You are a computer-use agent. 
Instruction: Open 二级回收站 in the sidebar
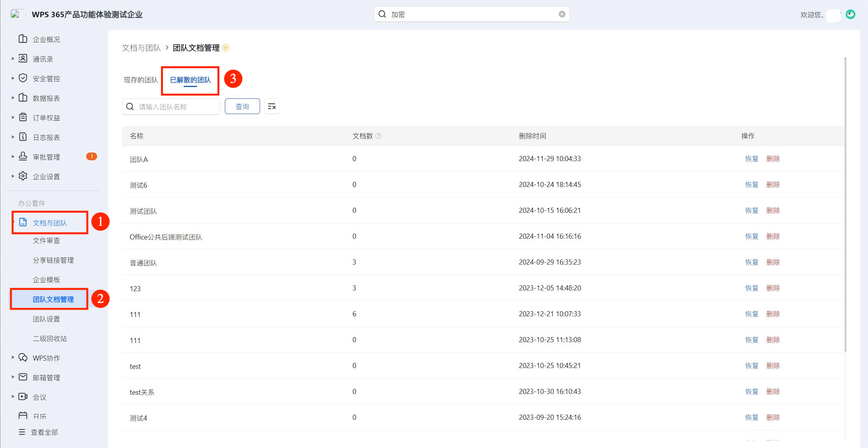tap(50, 339)
